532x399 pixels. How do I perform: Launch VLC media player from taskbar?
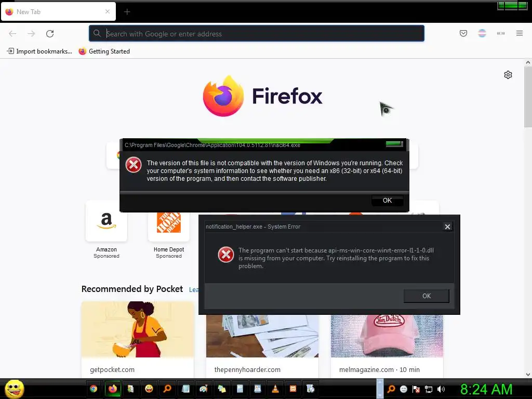coord(275,389)
